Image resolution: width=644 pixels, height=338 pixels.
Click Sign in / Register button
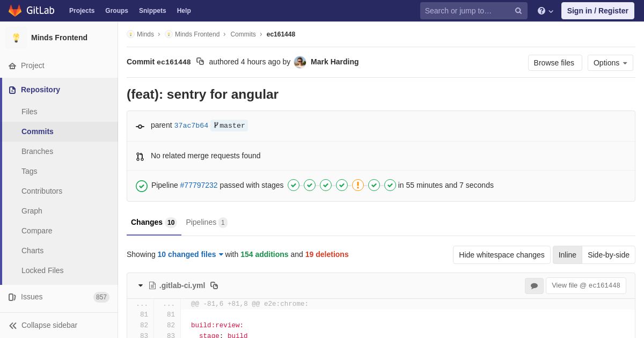pos(598,11)
